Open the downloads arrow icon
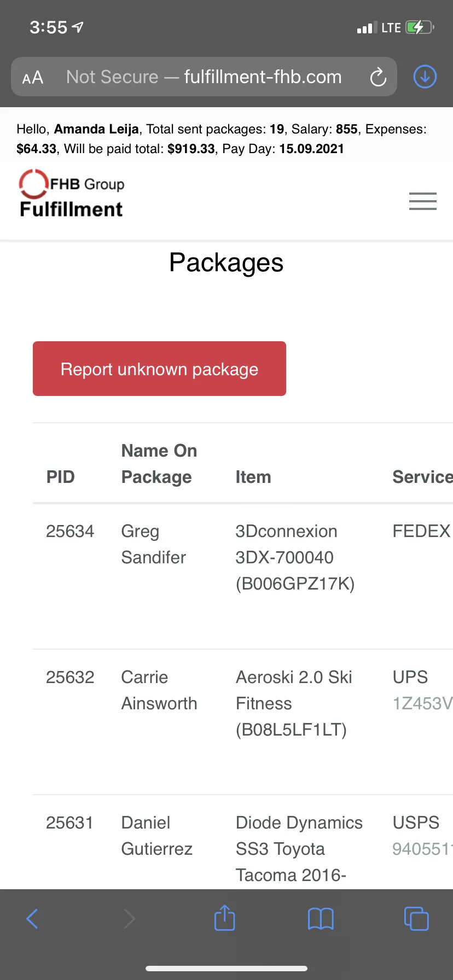 [425, 77]
